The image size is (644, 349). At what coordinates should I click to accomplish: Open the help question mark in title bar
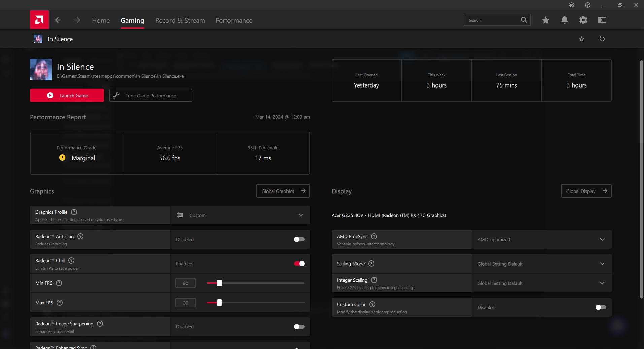click(x=588, y=5)
